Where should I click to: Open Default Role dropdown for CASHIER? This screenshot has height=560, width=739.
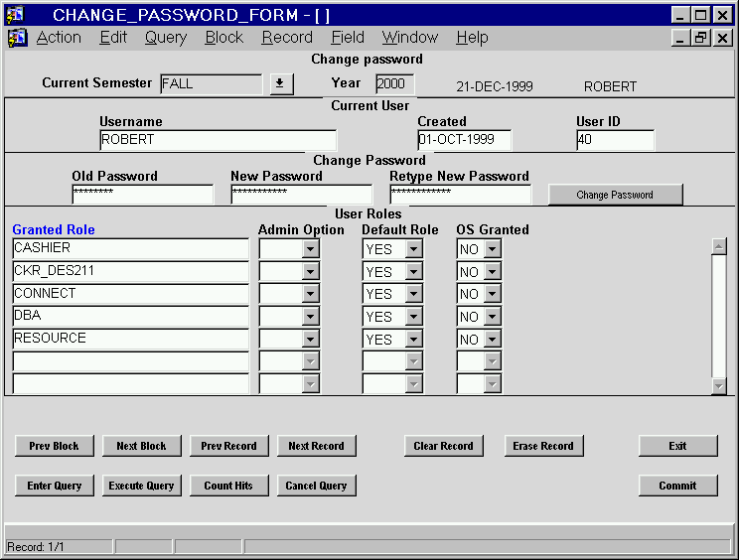coord(414,248)
